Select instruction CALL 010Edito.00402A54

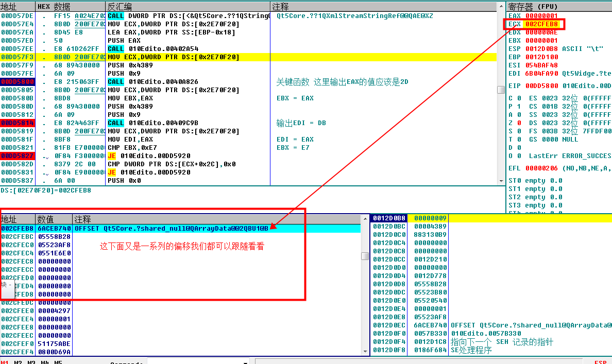tap(153, 49)
